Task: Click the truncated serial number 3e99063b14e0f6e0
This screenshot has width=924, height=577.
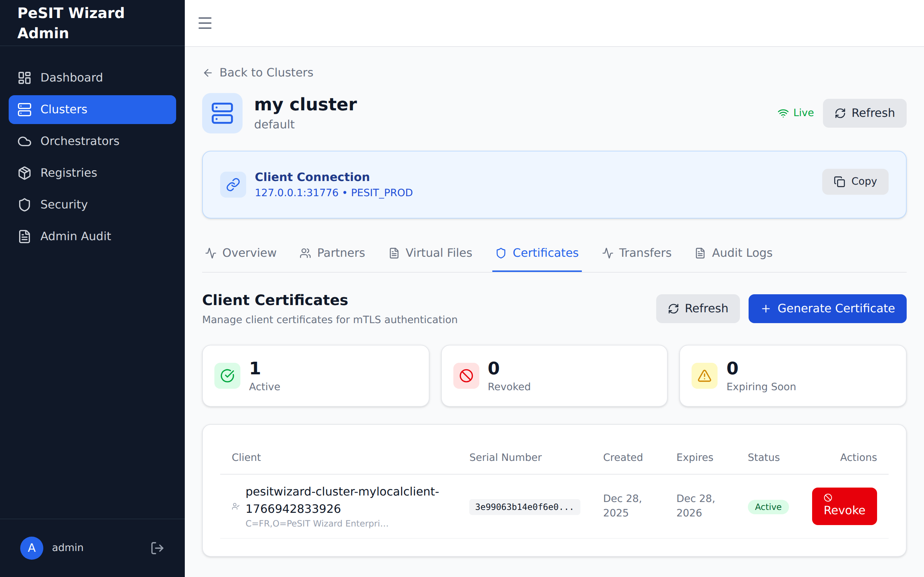Action: click(524, 507)
